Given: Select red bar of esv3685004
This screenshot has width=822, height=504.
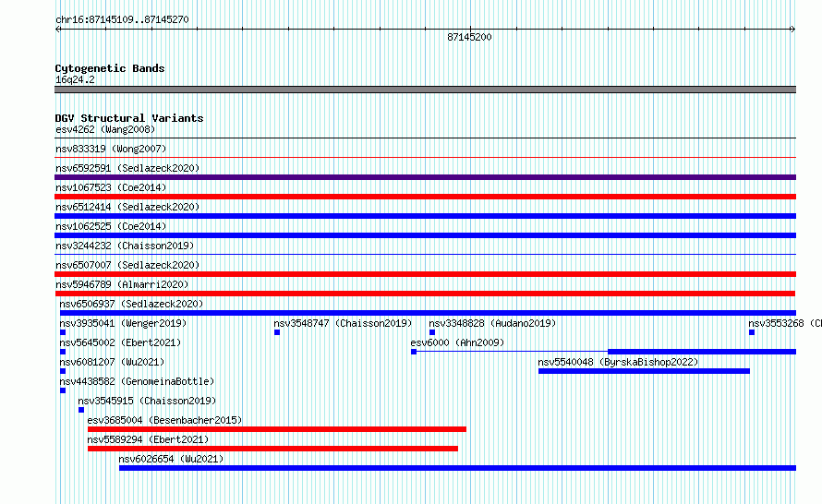Looking at the screenshot, I should pos(277,429).
